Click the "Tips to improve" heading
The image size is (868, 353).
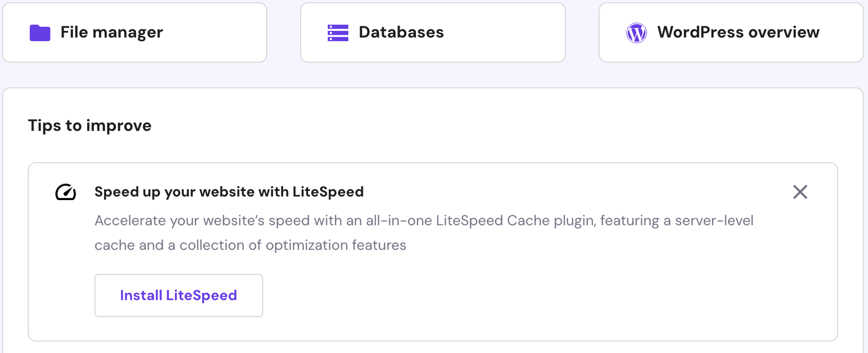point(90,126)
